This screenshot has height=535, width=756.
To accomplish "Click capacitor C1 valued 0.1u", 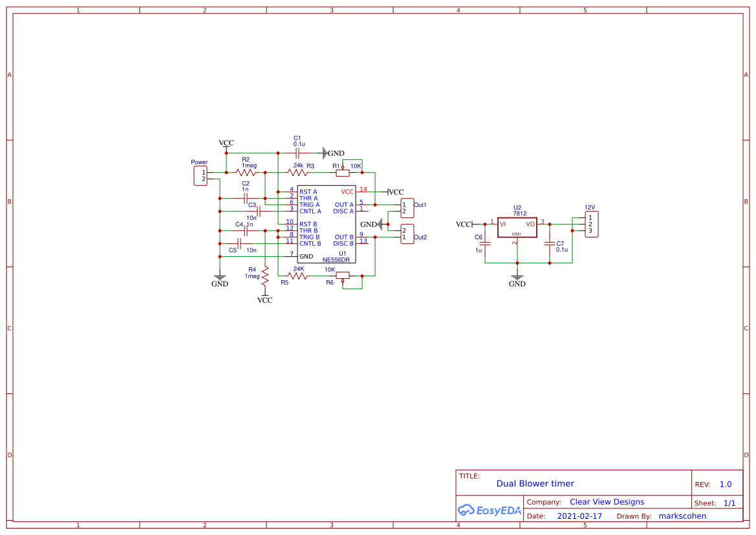I will coord(296,152).
